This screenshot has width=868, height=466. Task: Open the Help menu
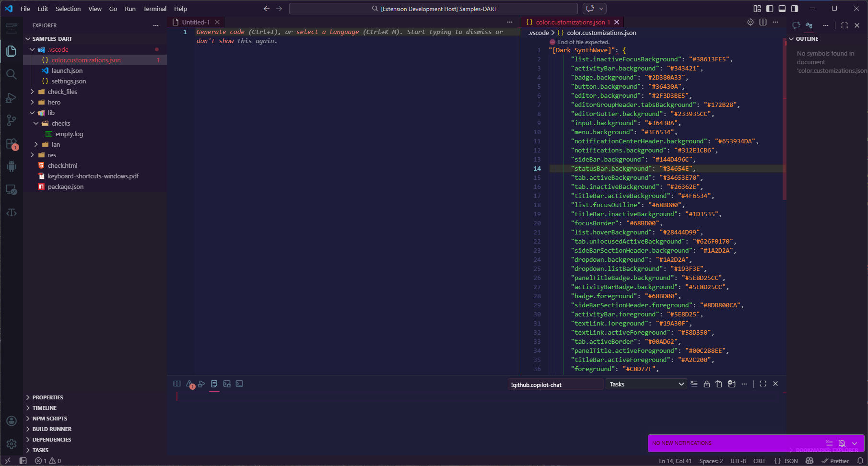pyautogui.click(x=181, y=9)
